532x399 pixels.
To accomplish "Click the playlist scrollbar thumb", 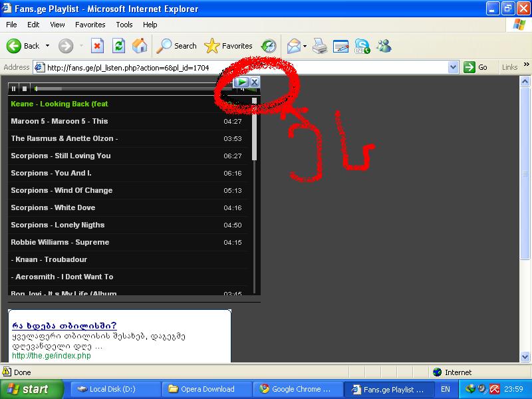I will coord(255,129).
